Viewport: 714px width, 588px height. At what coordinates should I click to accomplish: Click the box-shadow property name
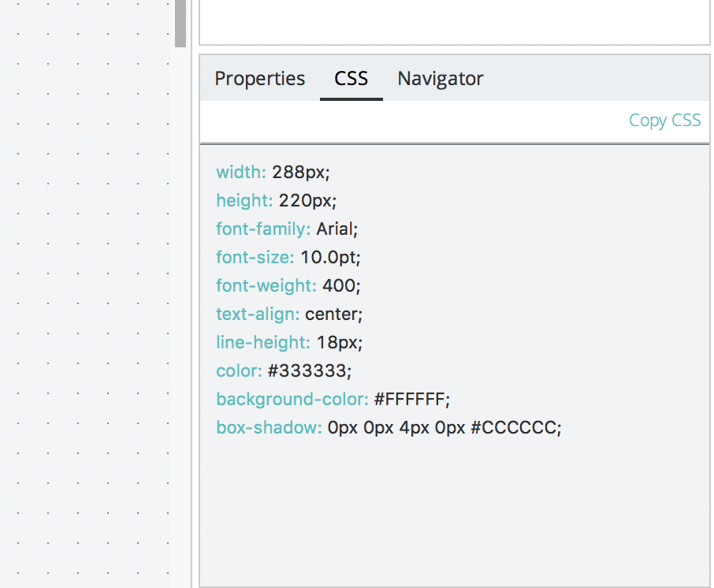[269, 428]
